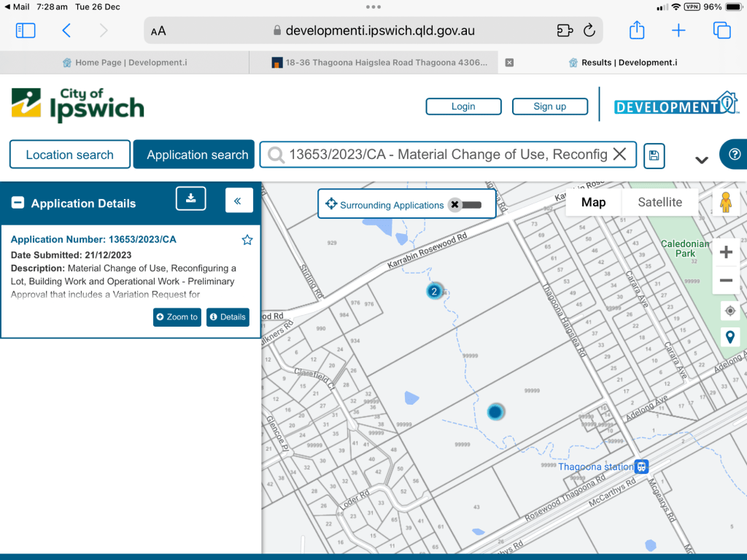This screenshot has width=747, height=560.
Task: Click the my location crosshair map button
Action: pos(729,311)
